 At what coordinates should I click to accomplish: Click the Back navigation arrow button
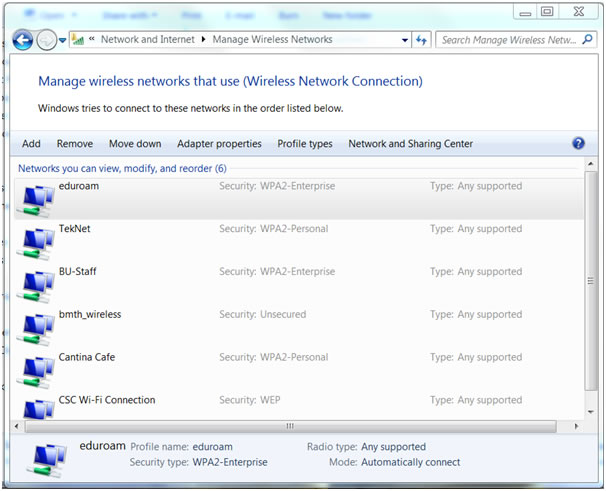22,40
